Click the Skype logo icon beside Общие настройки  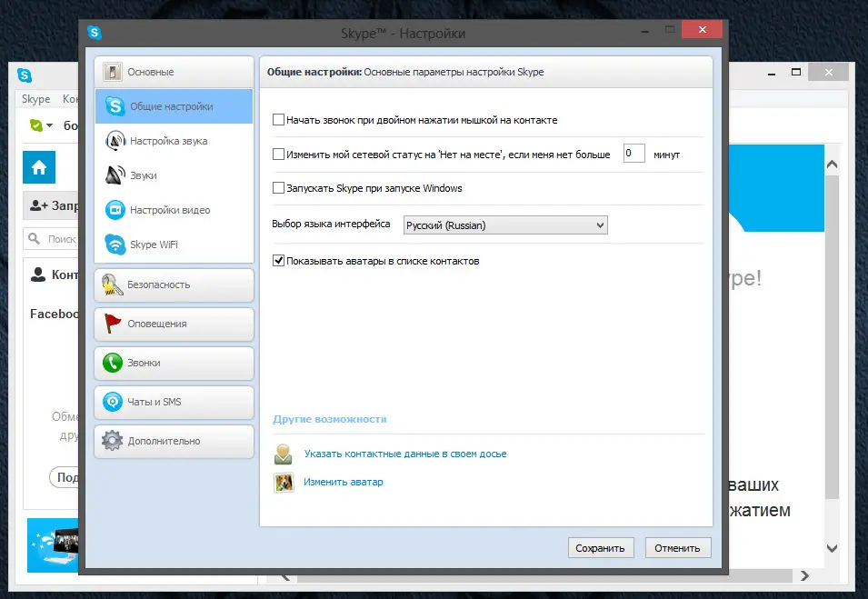[x=115, y=105]
